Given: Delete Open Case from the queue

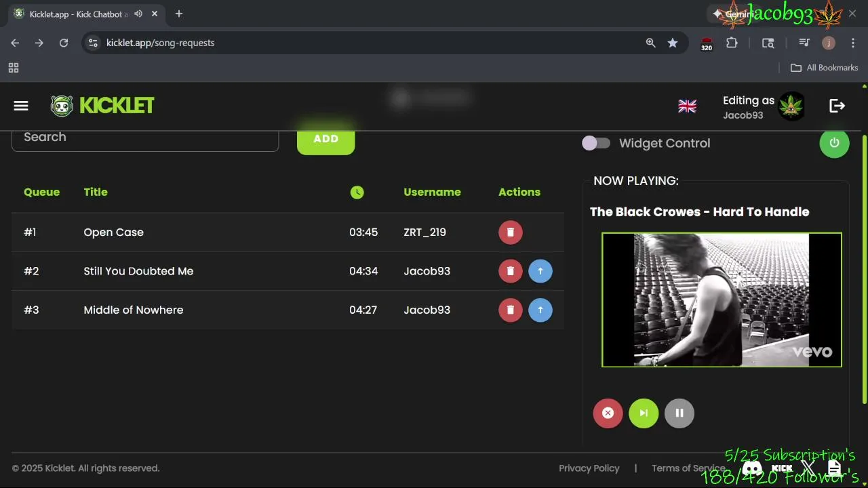Looking at the screenshot, I should click(511, 232).
